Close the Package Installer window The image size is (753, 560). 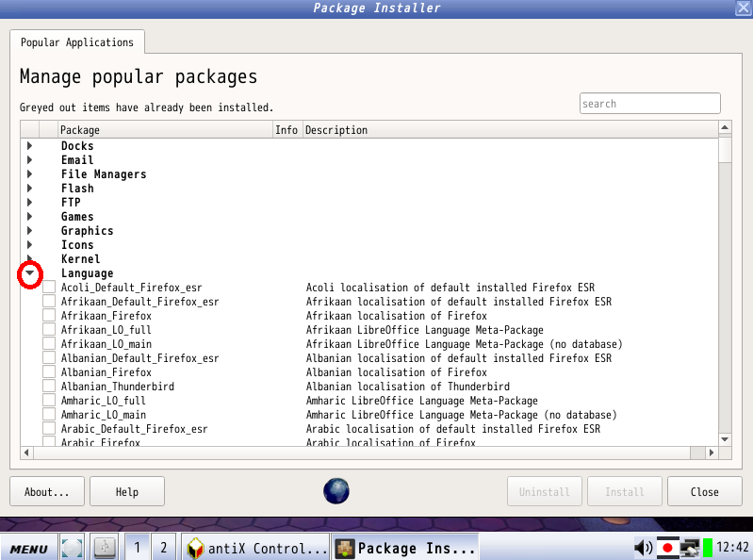[743, 8]
